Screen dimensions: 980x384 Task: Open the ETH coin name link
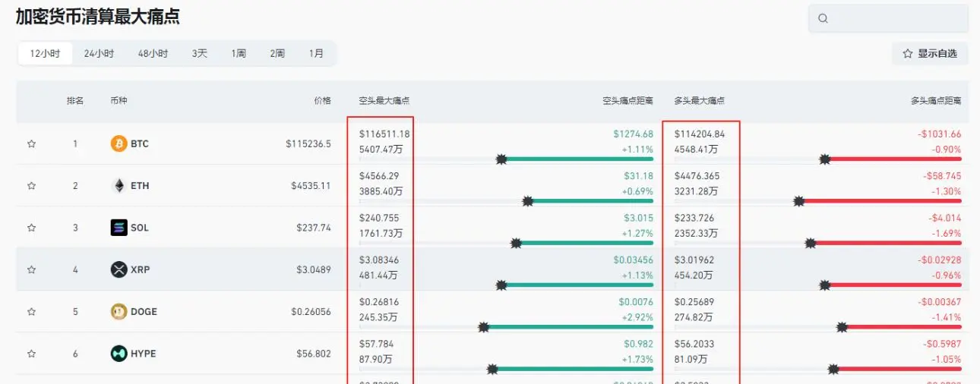point(140,185)
